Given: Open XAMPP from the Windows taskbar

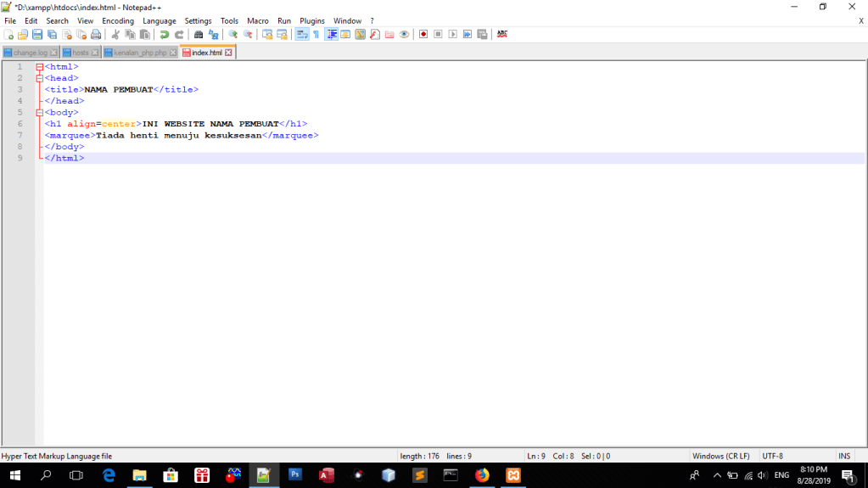Looking at the screenshot, I should point(513,475).
